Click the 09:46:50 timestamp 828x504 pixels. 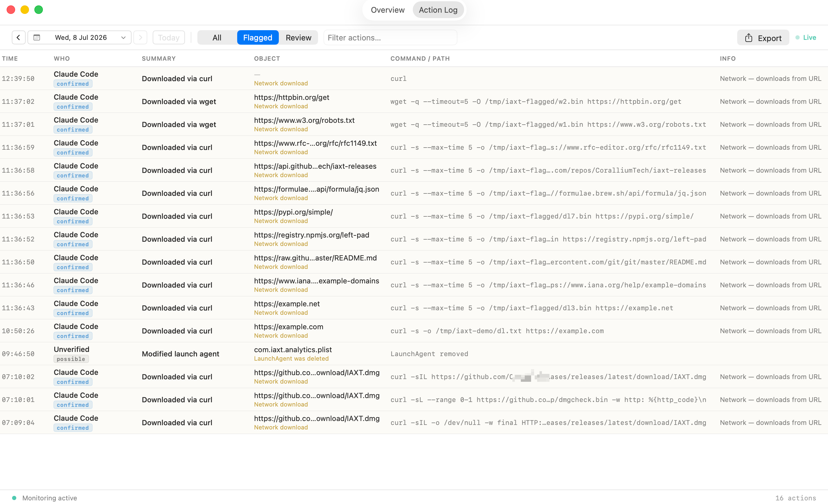click(x=18, y=354)
